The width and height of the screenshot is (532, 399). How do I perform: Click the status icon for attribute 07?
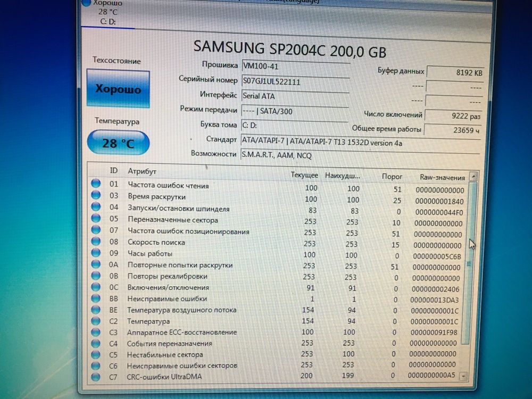tap(96, 229)
